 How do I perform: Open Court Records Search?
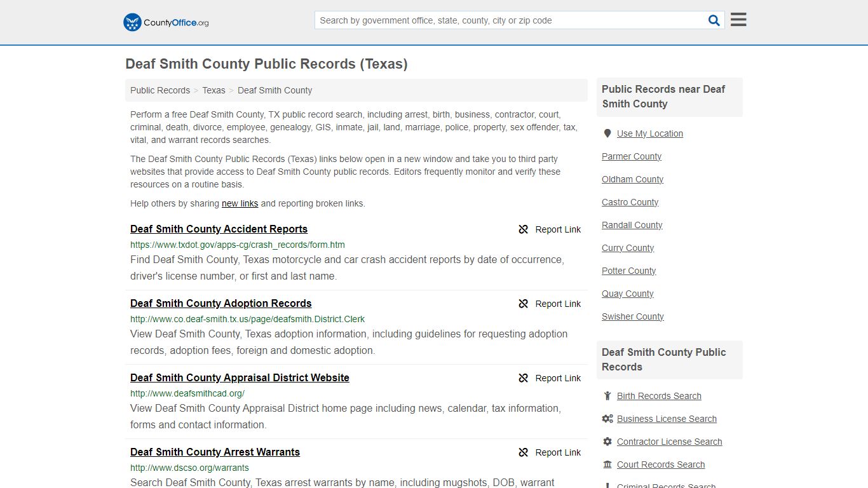(x=661, y=464)
